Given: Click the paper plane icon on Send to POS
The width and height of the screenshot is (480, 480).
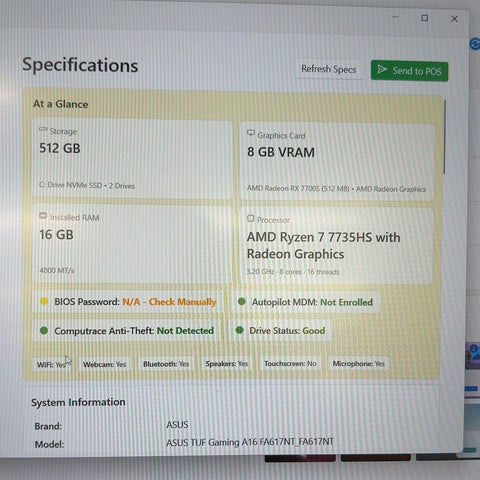Looking at the screenshot, I should click(x=382, y=70).
